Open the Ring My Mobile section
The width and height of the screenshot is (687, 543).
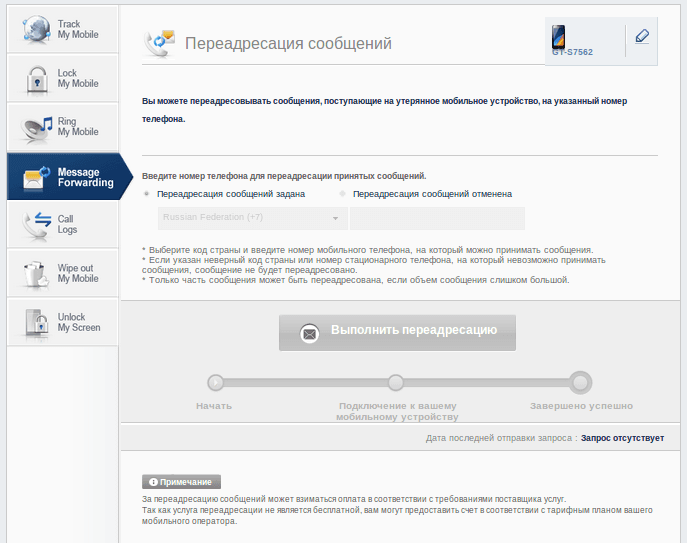click(63, 128)
